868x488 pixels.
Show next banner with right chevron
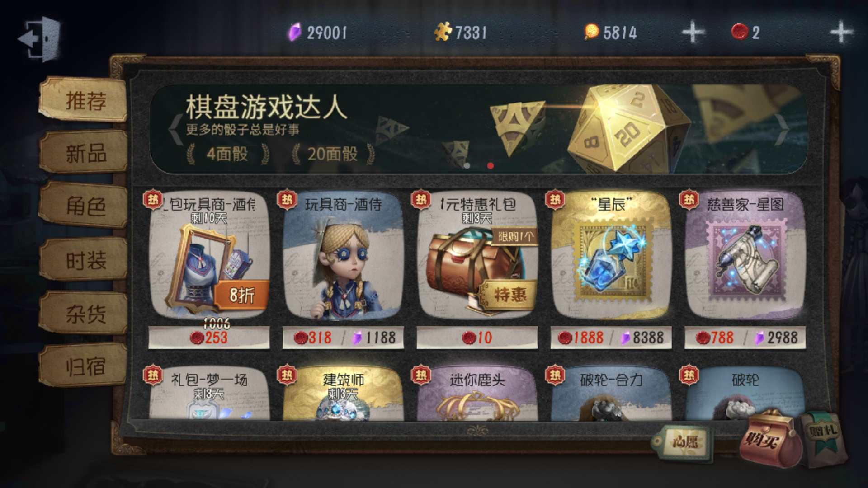(x=782, y=129)
